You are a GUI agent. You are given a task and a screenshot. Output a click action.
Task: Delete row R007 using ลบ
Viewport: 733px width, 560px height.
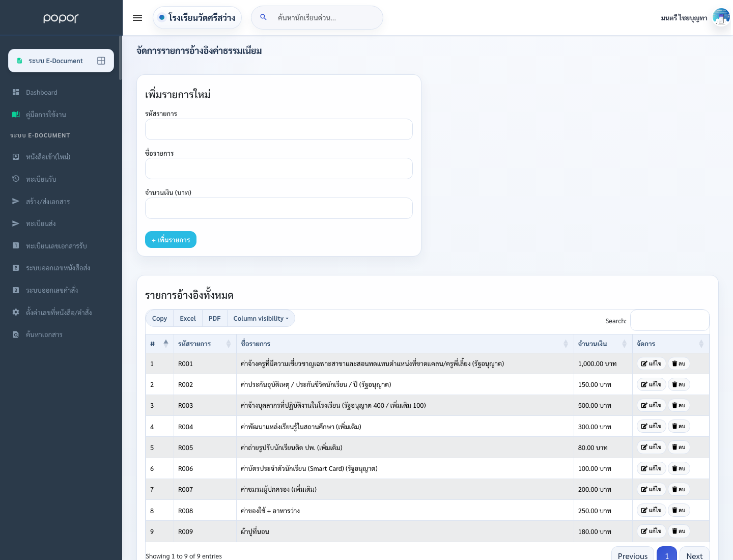click(679, 489)
